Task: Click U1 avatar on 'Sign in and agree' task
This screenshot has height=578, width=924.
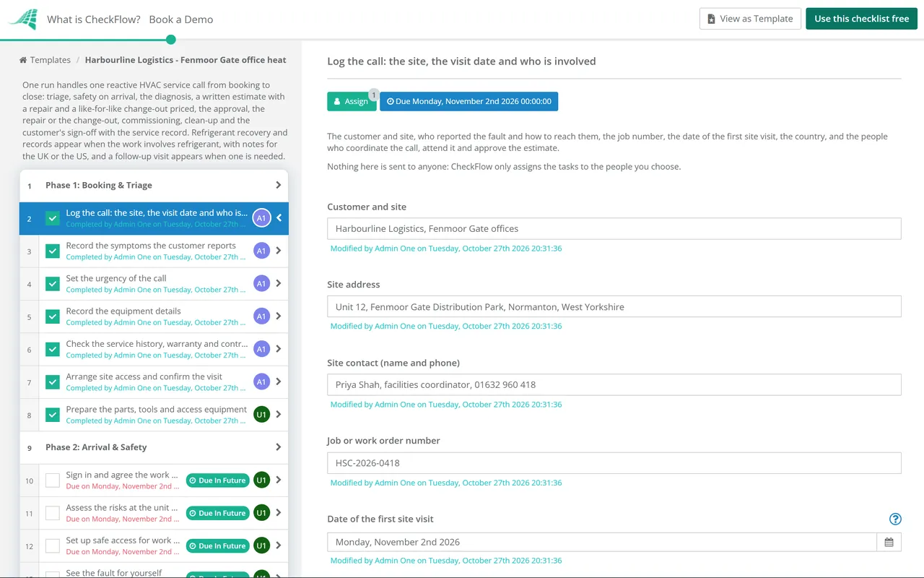Action: pos(261,480)
